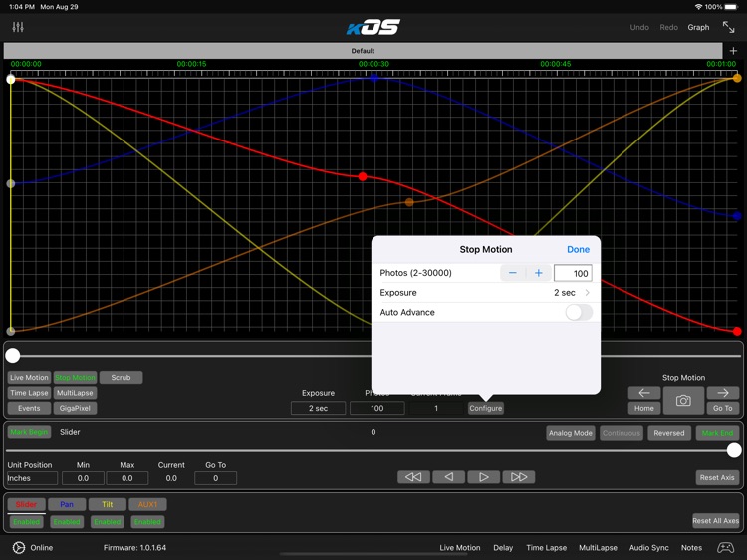Click the Go To position field

point(215,478)
